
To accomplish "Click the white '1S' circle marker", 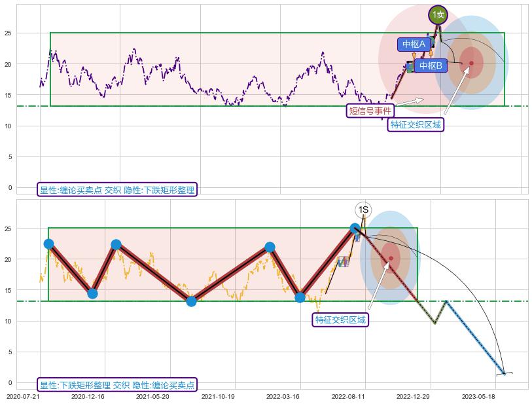I will coord(364,210).
